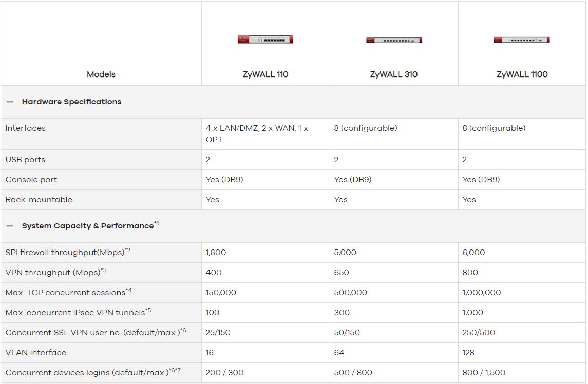This screenshot has height=384, width=588.
Task: Click the 650 VPN throughput value
Action: click(342, 272)
